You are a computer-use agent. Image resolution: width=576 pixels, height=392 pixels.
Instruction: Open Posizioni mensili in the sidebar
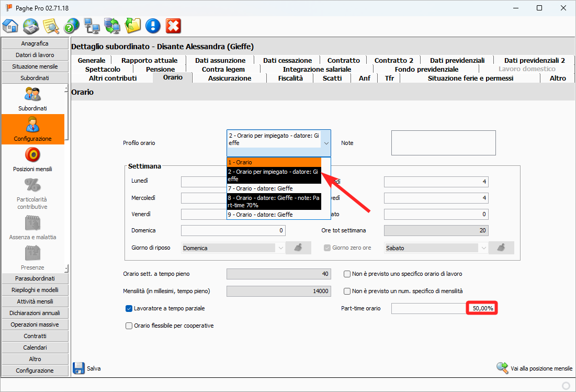pyautogui.click(x=32, y=160)
